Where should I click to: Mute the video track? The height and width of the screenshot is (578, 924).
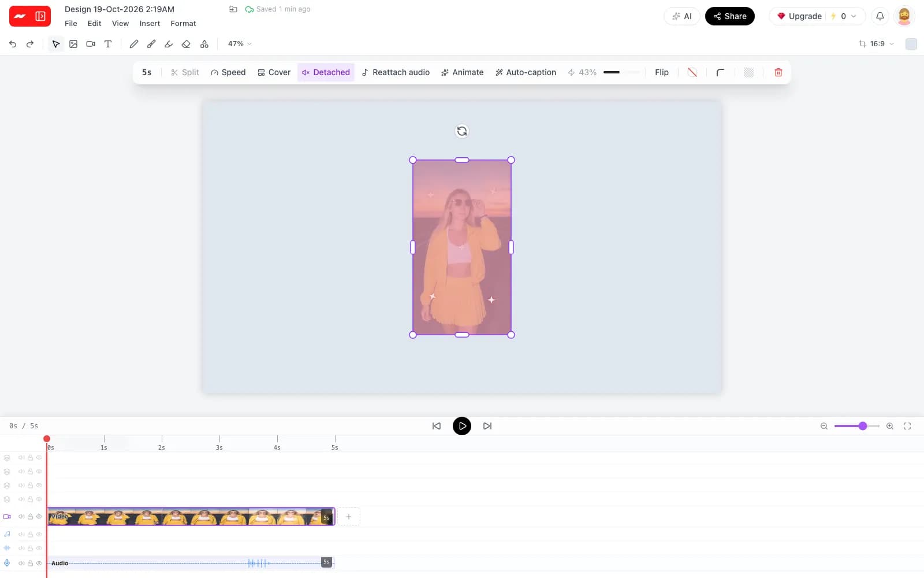(x=21, y=517)
